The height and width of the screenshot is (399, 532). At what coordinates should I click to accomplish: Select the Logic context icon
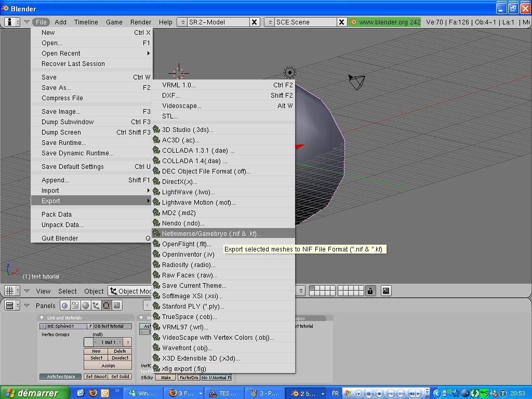(x=64, y=305)
